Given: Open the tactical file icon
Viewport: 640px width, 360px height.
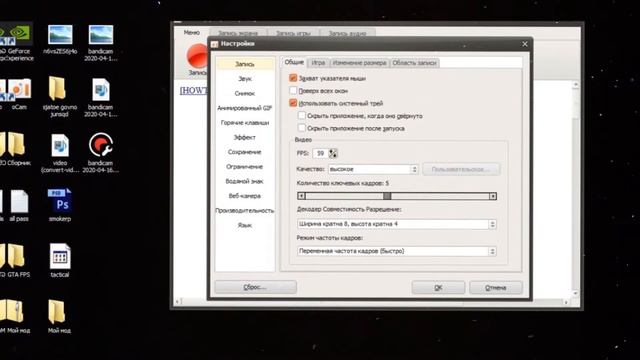Looking at the screenshot, I should tap(60, 260).
